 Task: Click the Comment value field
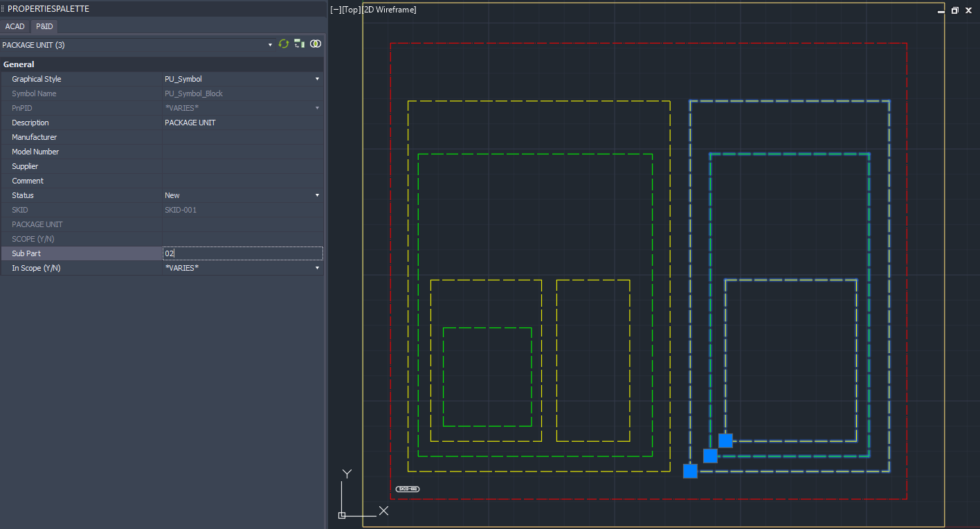tap(243, 181)
